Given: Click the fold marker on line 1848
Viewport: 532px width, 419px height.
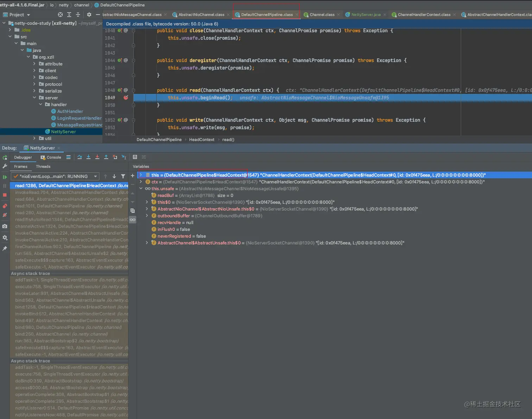Looking at the screenshot, I should pyautogui.click(x=133, y=90).
